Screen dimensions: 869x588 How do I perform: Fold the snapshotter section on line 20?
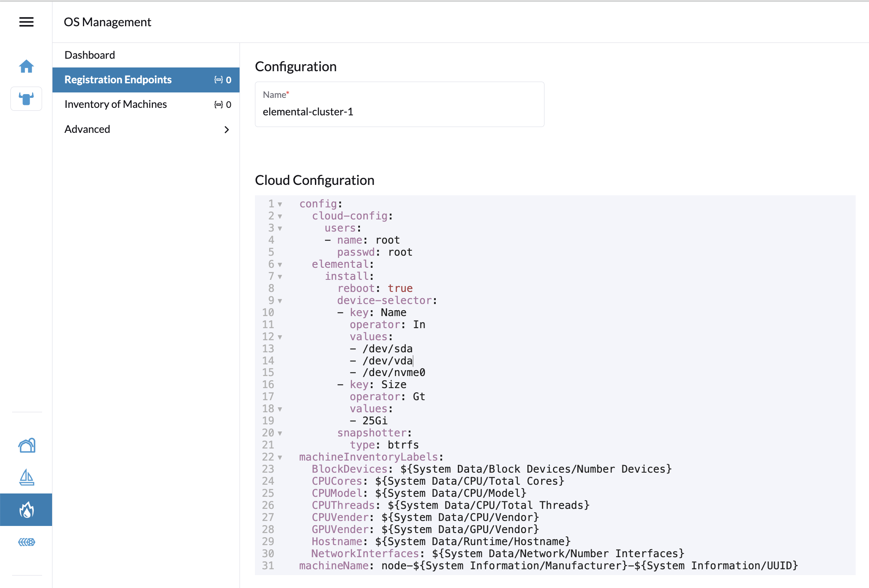(x=280, y=434)
